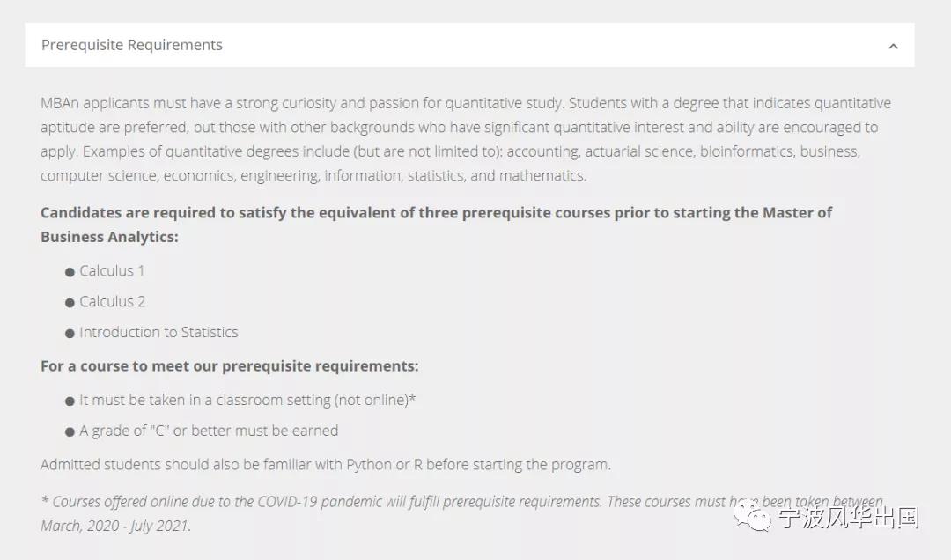The height and width of the screenshot is (560, 951).
Task: Click the 'Candidates are required to satisfy' heading
Action: (436, 225)
